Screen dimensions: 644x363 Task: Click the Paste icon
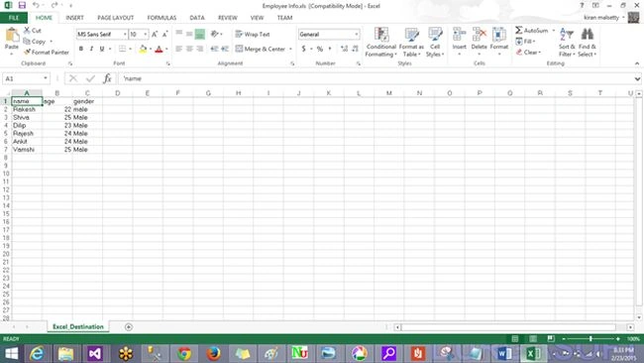(x=12, y=35)
